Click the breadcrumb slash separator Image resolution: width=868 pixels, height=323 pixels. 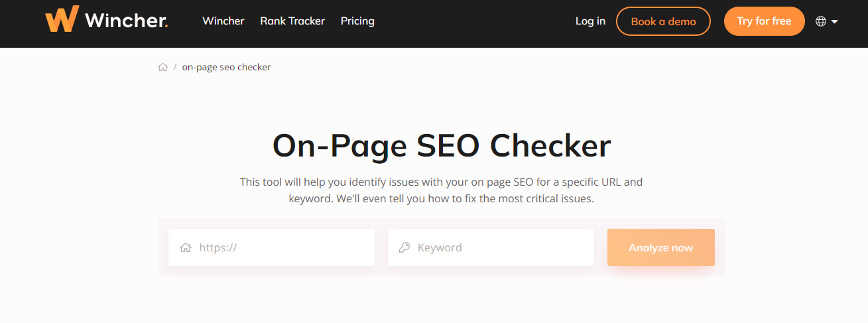175,67
